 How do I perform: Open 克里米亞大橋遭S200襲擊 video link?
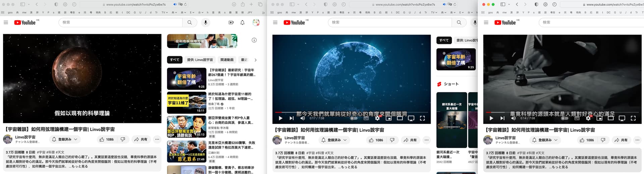231,145
